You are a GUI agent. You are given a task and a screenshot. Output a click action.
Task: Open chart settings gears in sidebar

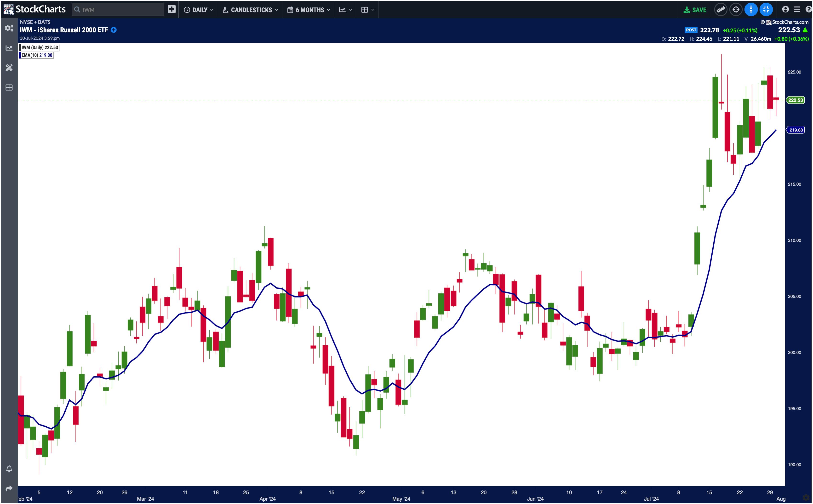9,28
